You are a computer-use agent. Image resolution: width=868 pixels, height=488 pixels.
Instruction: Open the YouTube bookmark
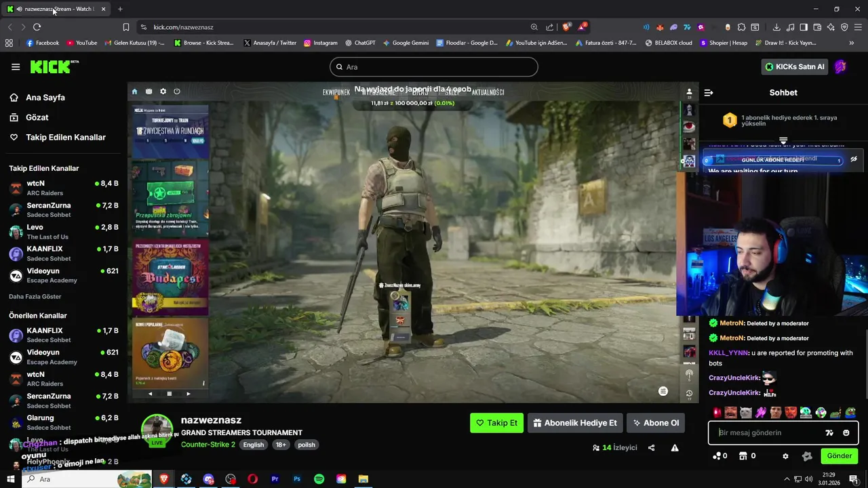click(x=81, y=43)
